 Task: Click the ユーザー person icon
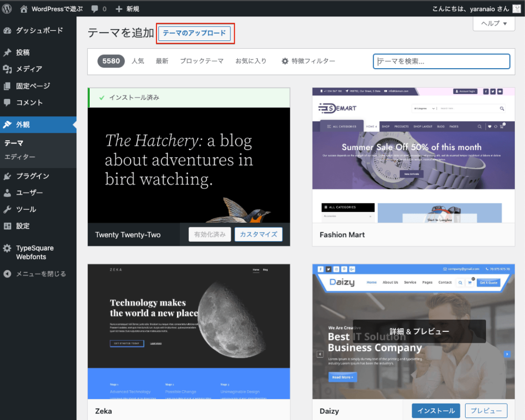(x=7, y=193)
